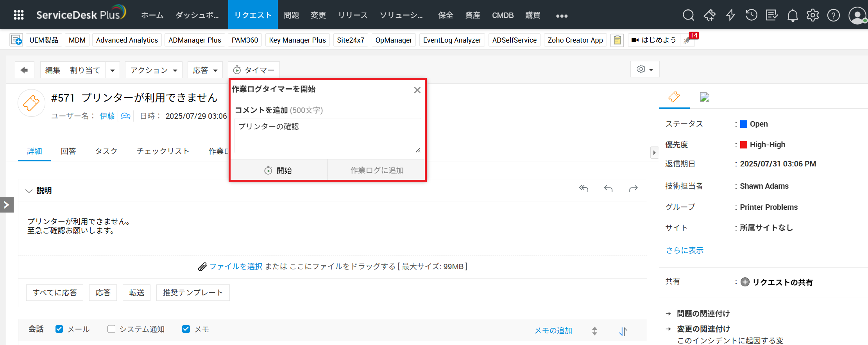Start the work log timer with 開始

point(279,170)
